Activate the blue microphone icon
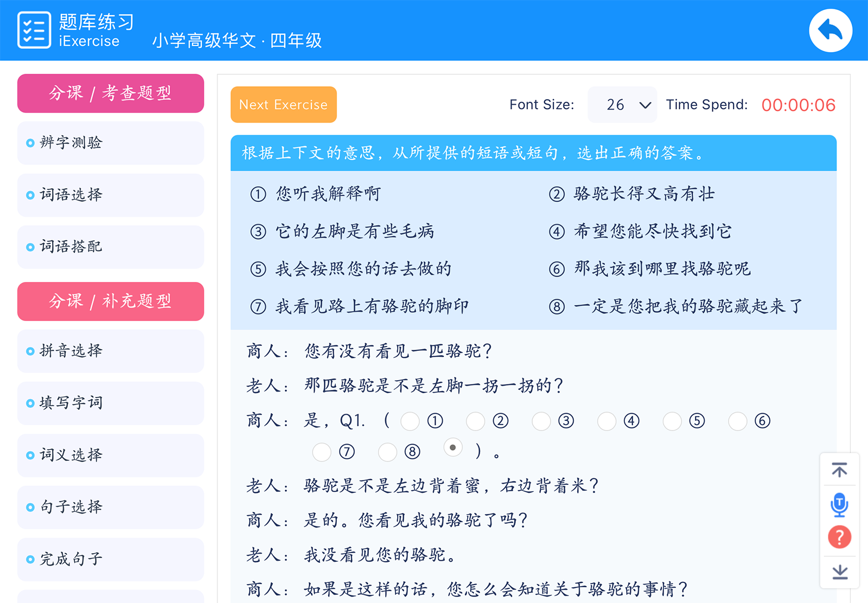868x603 pixels. click(839, 504)
